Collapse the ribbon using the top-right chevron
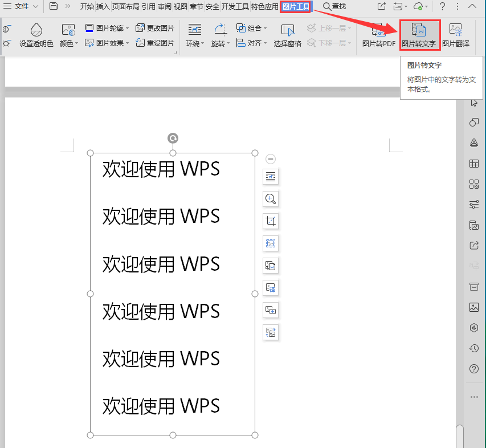 tap(472, 6)
